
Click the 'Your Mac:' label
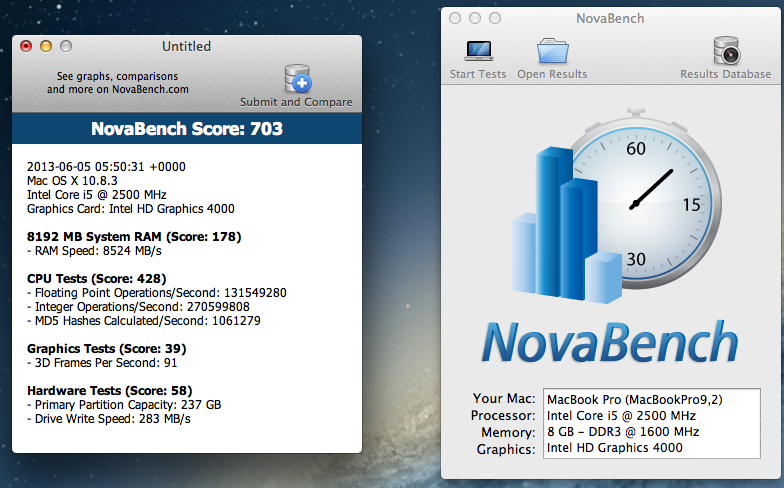(504, 398)
